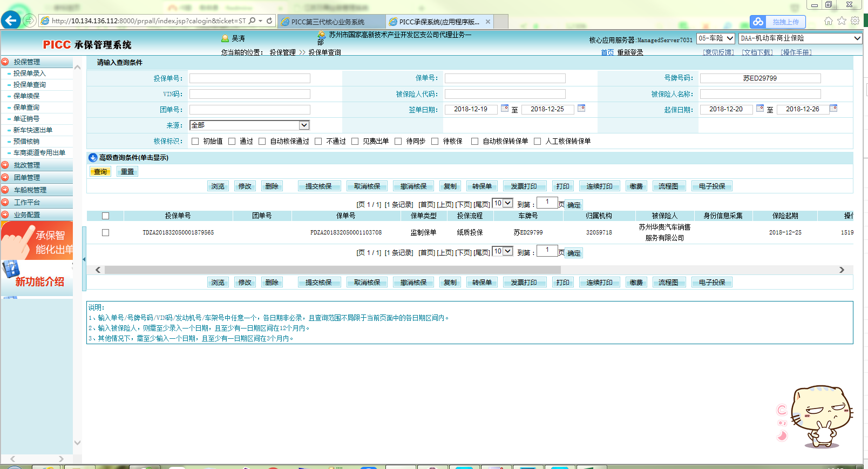
Task: Click the browser back arrow button
Action: coord(11,21)
